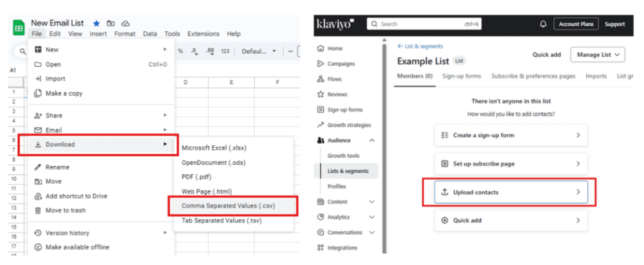Choose Download from the File menu

click(100, 144)
